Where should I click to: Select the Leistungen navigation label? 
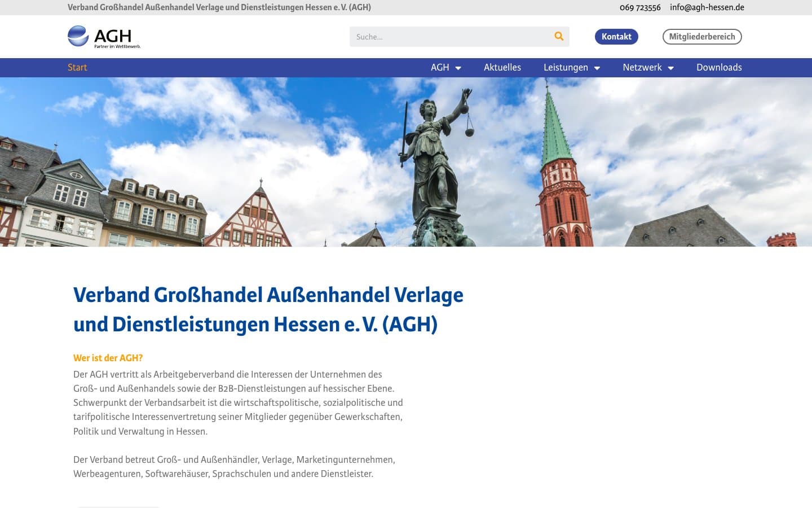566,67
